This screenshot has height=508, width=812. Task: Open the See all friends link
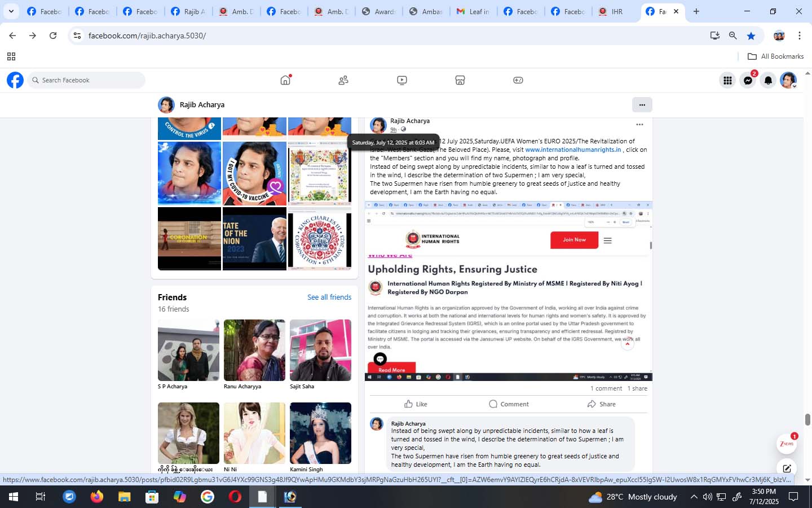(x=329, y=297)
